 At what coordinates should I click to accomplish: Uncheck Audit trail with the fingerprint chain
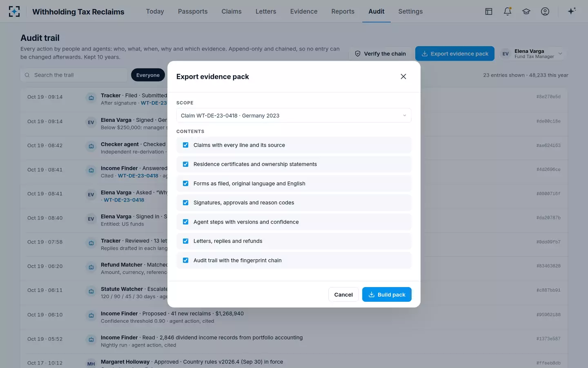click(x=186, y=260)
